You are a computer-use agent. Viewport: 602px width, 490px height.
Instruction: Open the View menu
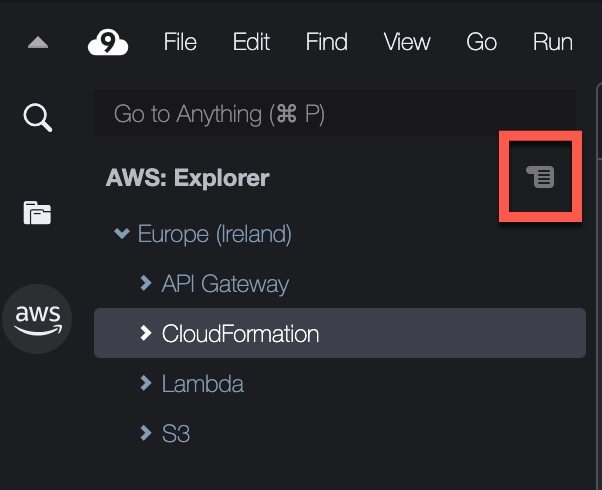coord(407,41)
